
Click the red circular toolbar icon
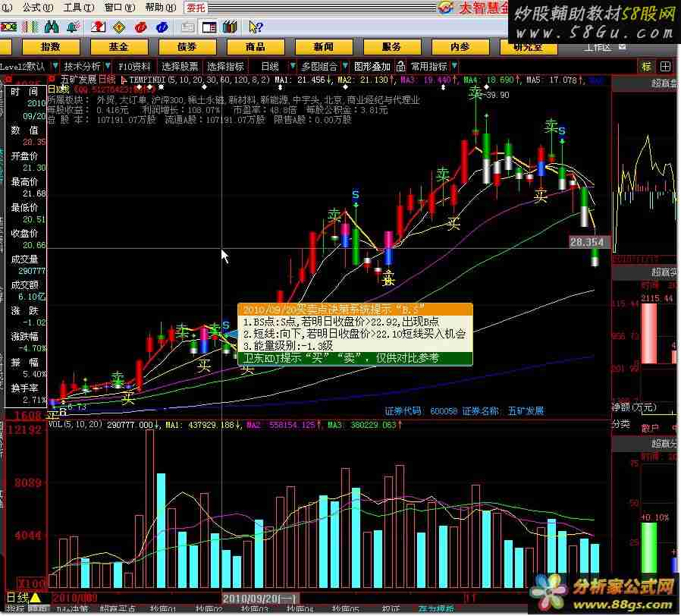[x=140, y=27]
